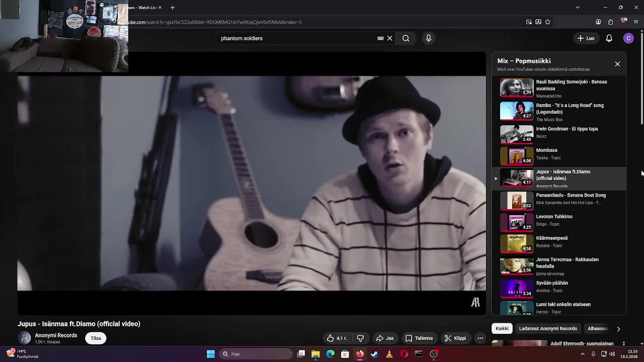Launch Microsoft Edge from the taskbar
The width and height of the screenshot is (644, 362).
330,354
